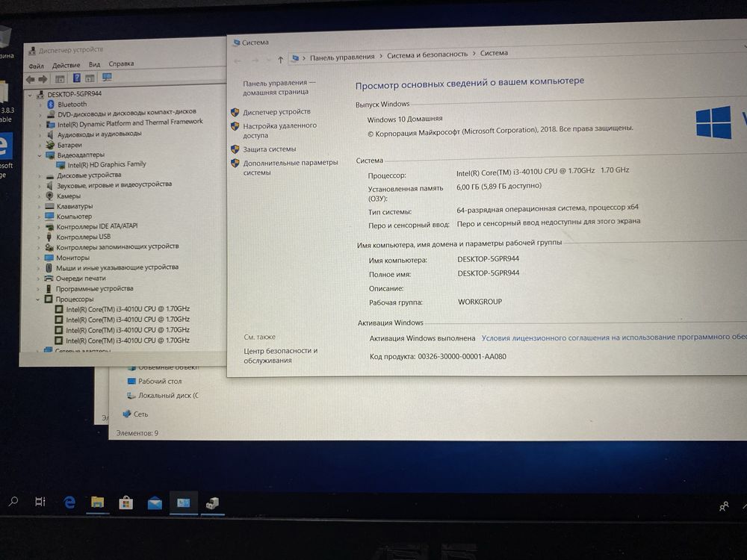Open the Вид menu
The image size is (747, 560).
point(95,64)
